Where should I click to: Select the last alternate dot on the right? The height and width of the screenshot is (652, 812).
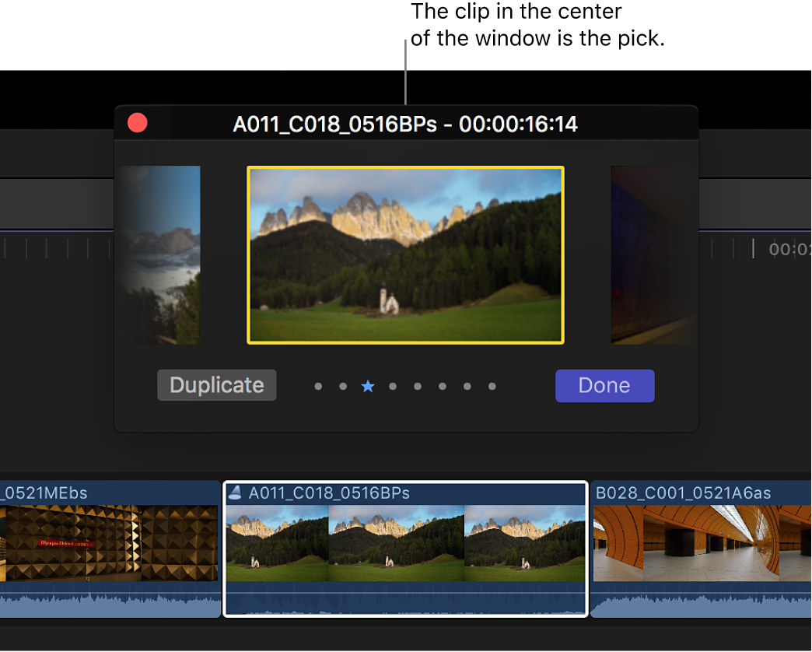(x=492, y=385)
